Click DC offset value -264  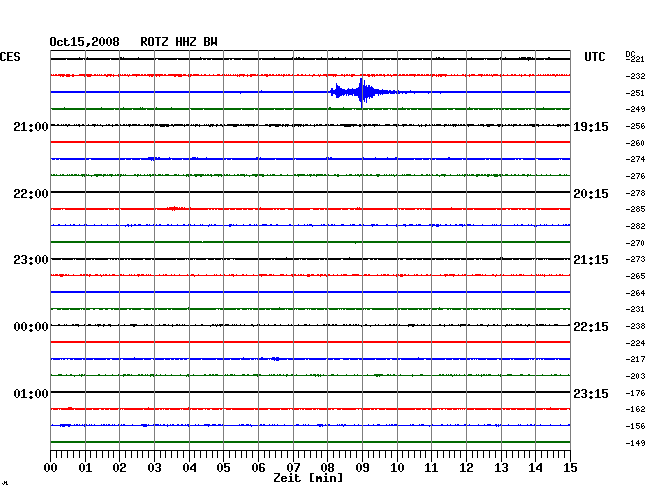point(635,293)
